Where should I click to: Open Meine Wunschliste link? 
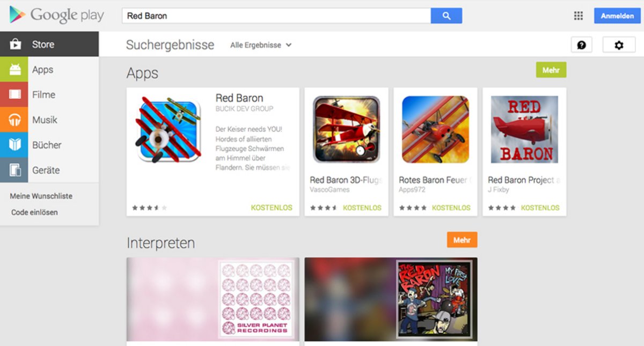[41, 196]
